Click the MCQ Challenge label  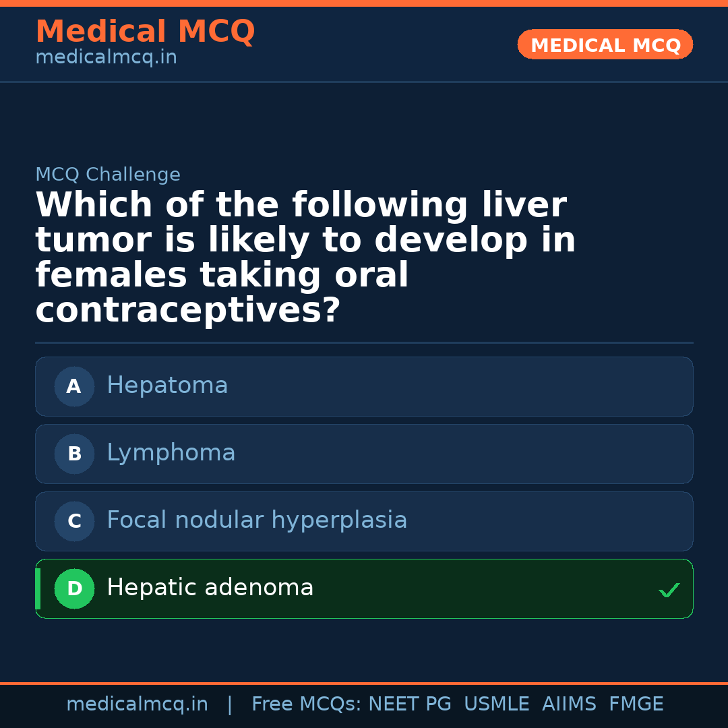[x=108, y=175]
